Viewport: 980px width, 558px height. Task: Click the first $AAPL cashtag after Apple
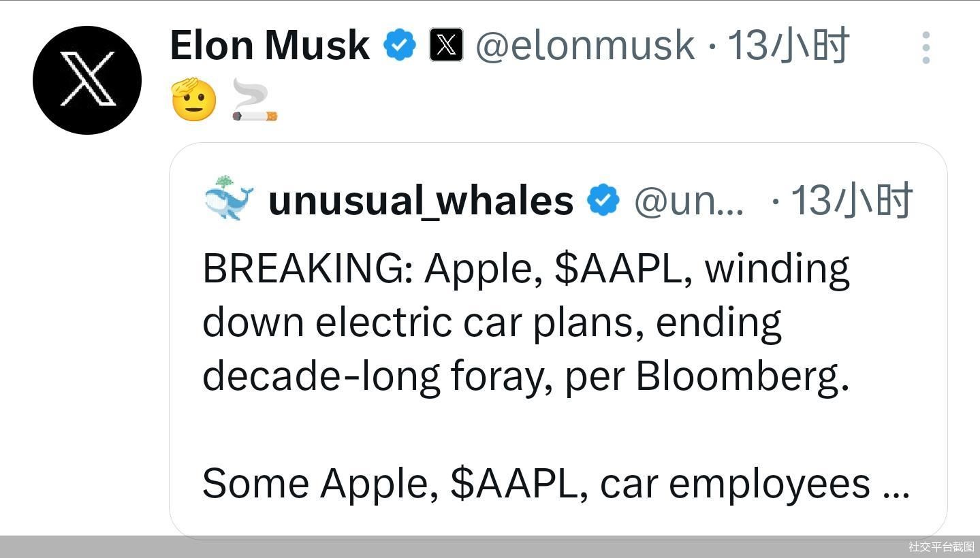point(618,268)
